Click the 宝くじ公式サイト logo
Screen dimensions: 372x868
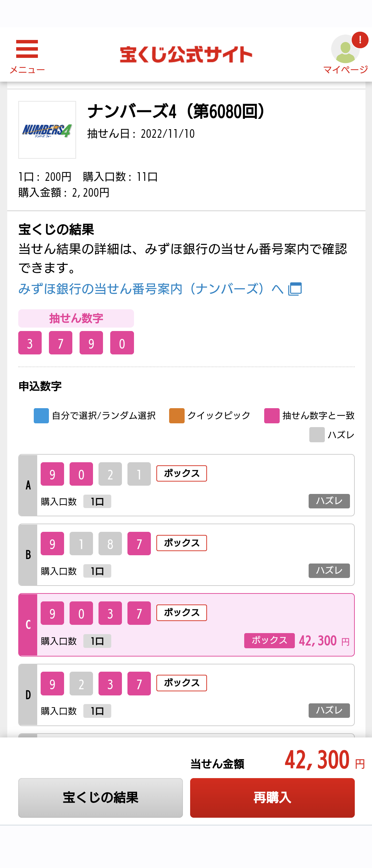186,54
